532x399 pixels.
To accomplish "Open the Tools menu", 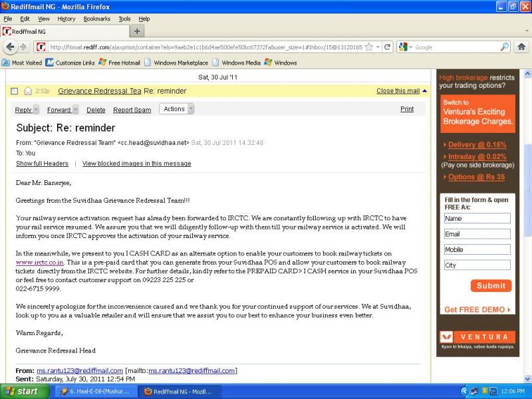I will 124,19.
